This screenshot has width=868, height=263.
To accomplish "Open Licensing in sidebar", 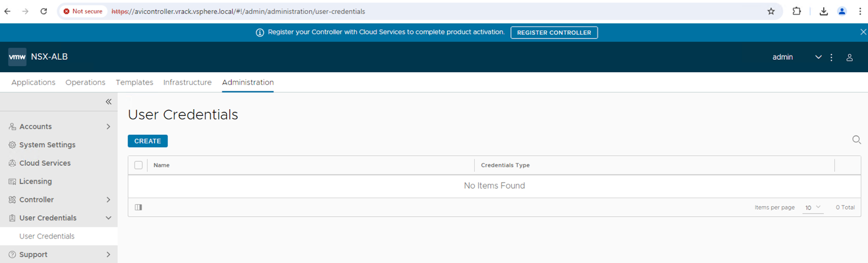I will pyautogui.click(x=36, y=181).
